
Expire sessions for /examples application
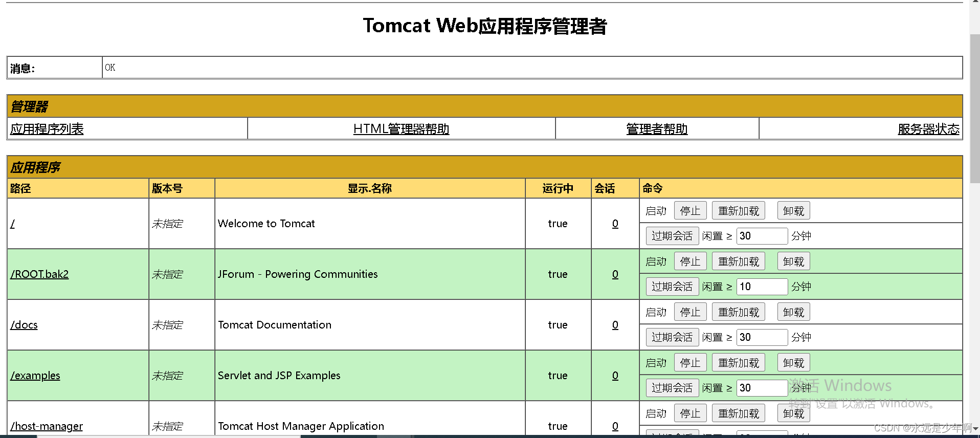click(672, 388)
